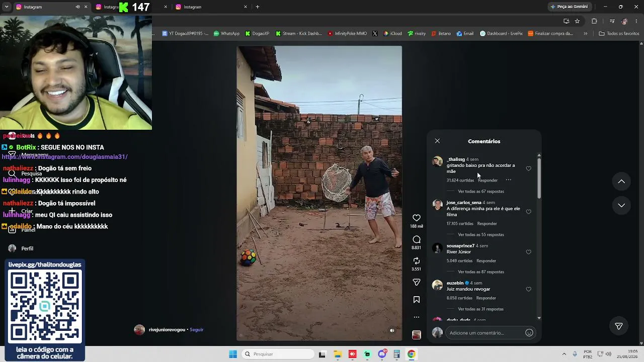Open Discord from the taskbar
644x362 pixels.
pos(382,354)
